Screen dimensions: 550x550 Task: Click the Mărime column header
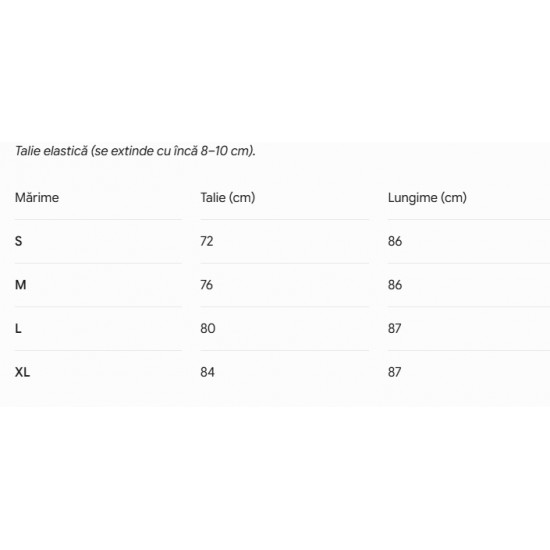37,197
